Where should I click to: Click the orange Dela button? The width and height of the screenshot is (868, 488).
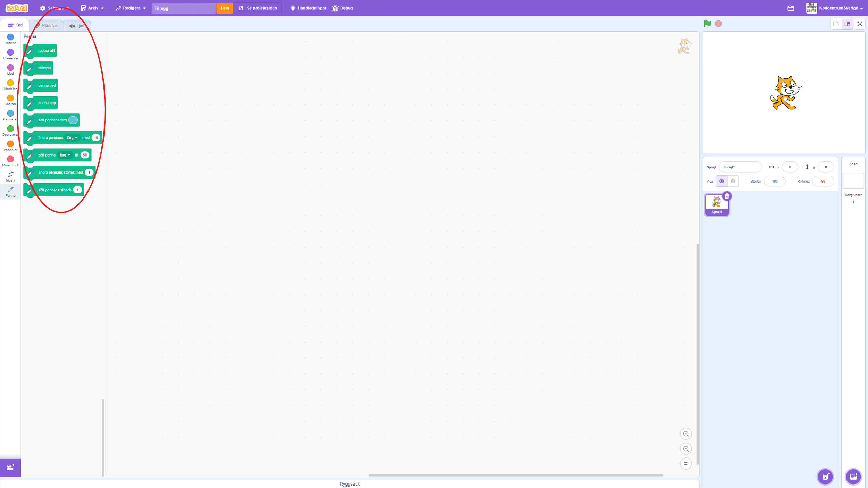click(225, 8)
